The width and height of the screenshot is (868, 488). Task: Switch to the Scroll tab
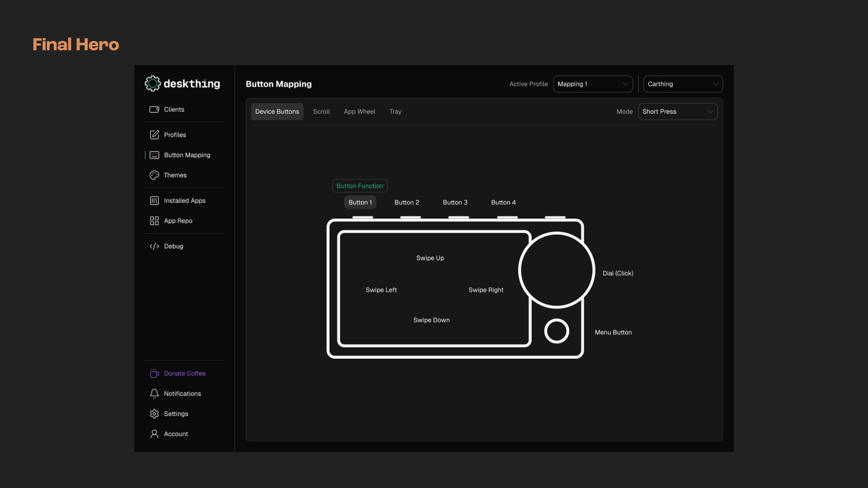[x=321, y=111]
